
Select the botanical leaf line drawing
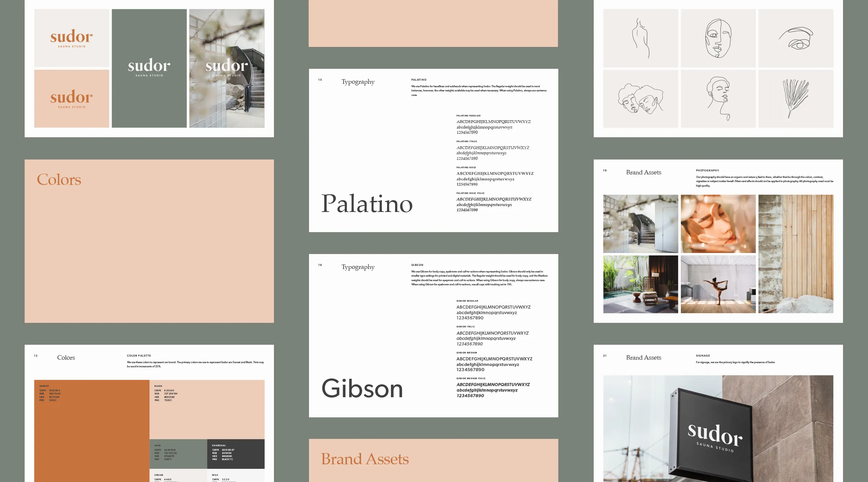click(795, 99)
